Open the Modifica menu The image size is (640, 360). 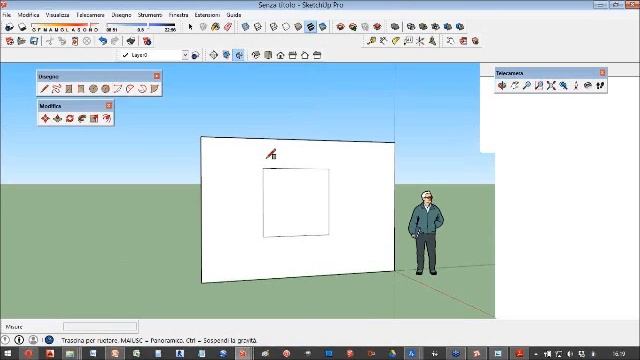point(29,15)
